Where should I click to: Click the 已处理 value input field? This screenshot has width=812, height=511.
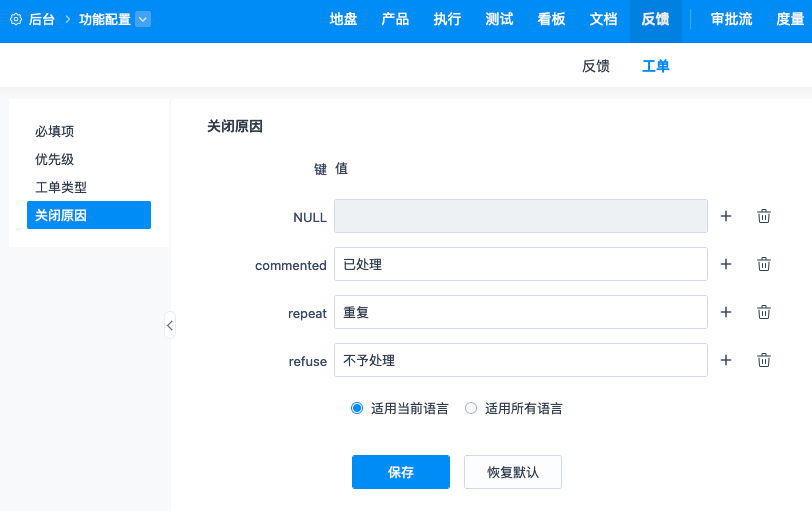coord(520,265)
